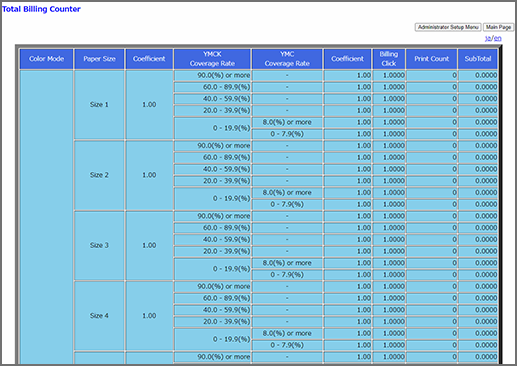This screenshot has height=366, width=517.
Task: Switch language with the en link
Action: [x=497, y=38]
